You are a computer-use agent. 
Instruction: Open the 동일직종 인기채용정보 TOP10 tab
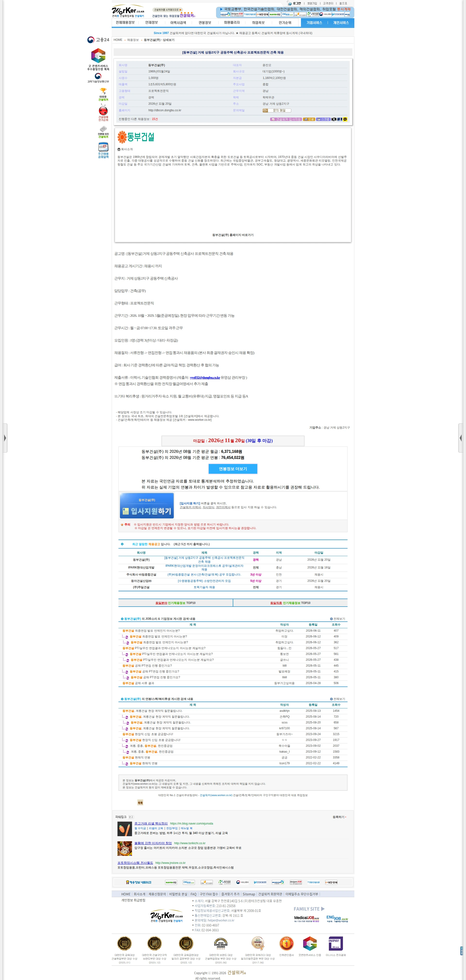click(x=290, y=603)
